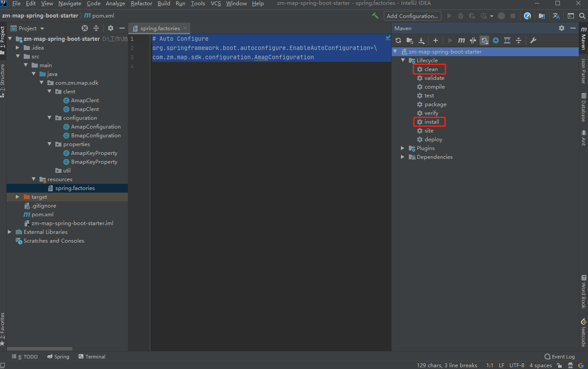
Task: Collapse the properties package
Action: pos(50,144)
